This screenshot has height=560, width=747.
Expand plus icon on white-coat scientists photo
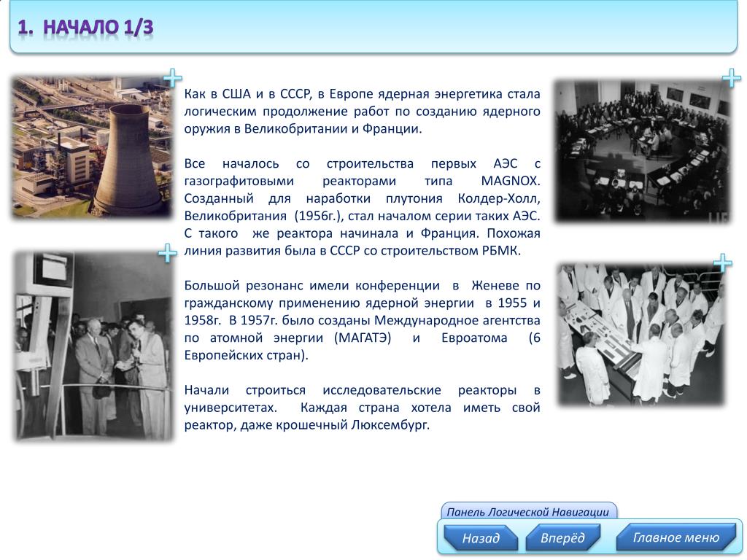tap(723, 262)
